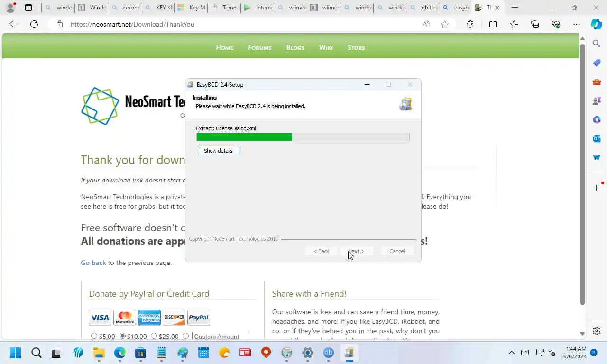Click the American Express icon
607x364 pixels.
coord(149,318)
